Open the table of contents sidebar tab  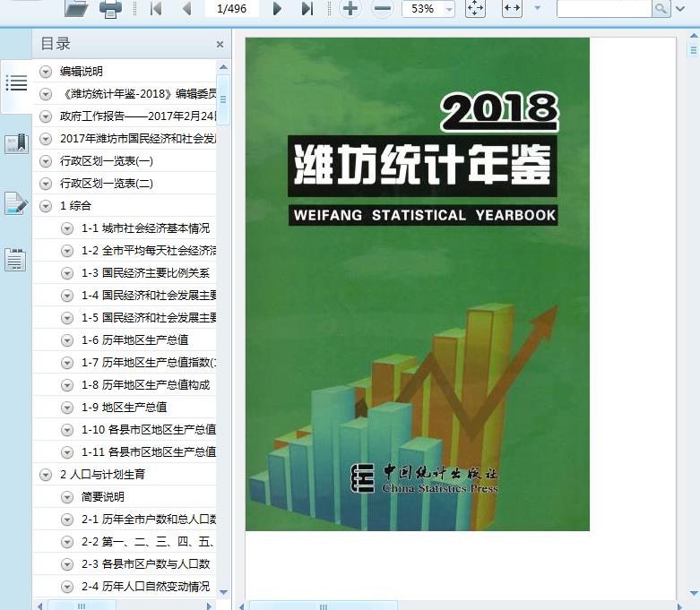16,83
